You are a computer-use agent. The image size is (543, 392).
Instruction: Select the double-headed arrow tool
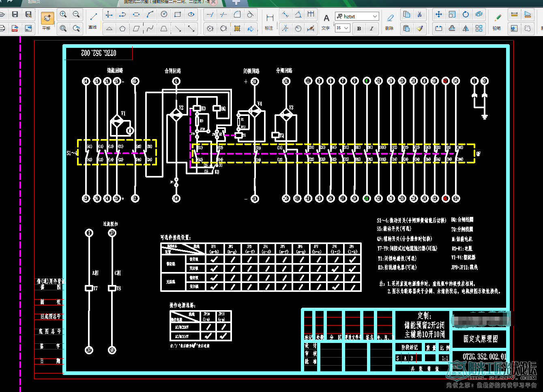pos(191,28)
